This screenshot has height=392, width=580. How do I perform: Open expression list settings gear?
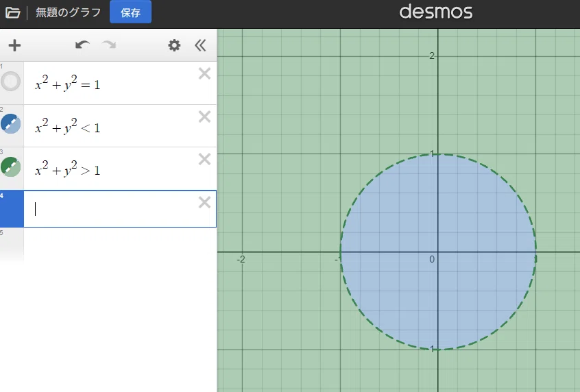point(174,45)
